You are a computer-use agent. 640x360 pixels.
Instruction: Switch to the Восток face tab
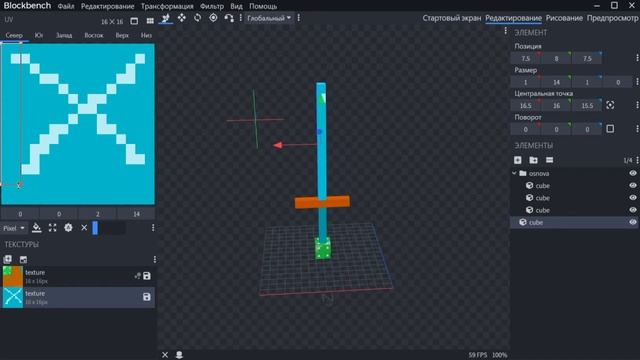tap(94, 36)
